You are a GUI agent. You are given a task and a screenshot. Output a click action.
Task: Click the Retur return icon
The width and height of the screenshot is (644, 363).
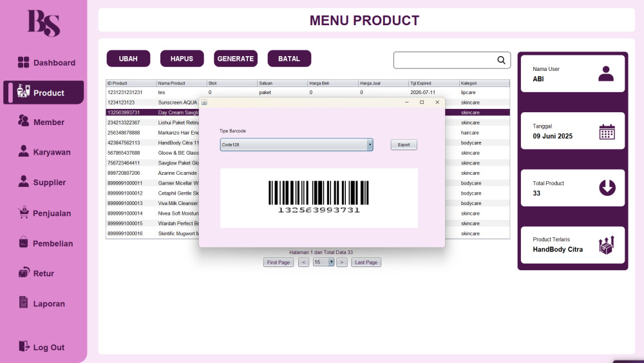(x=23, y=271)
